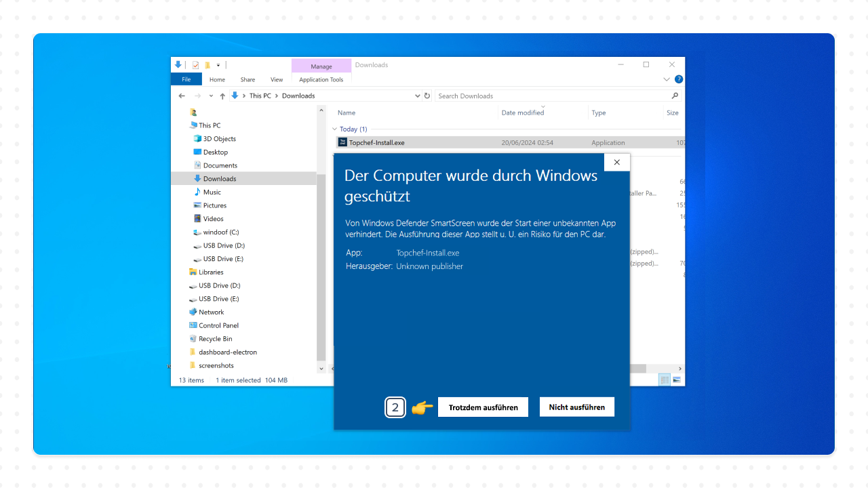868x488 pixels.
Task: Expand the chevron after 'This PC' in address bar
Action: click(276, 96)
